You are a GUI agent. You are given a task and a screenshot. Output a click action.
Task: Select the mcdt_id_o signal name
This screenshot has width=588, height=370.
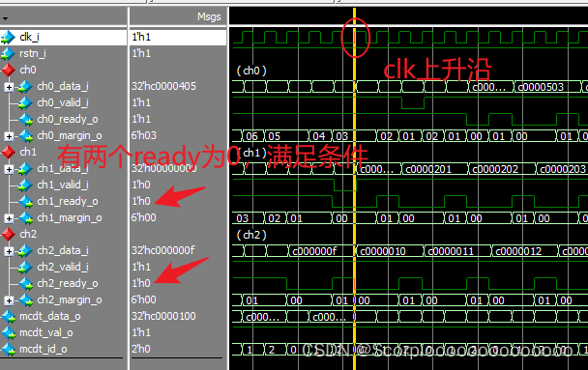pos(44,349)
